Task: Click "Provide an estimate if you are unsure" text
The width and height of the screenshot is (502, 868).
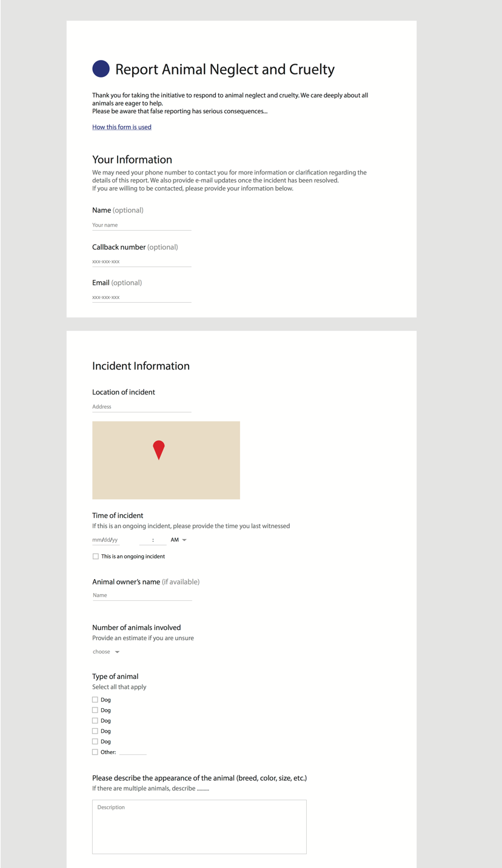Action: (143, 638)
